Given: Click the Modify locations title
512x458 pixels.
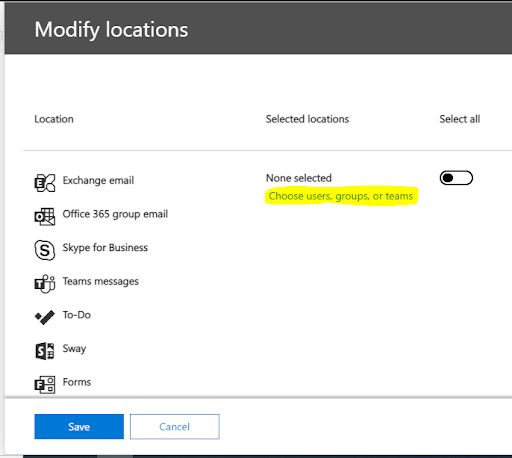Looking at the screenshot, I should pyautogui.click(x=111, y=30).
